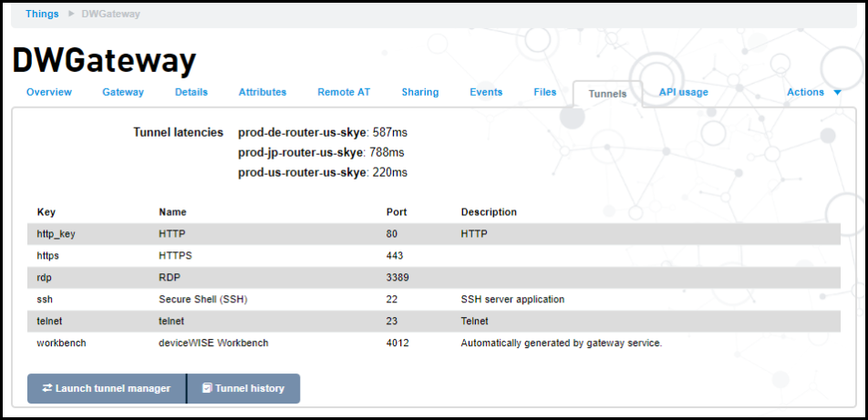The width and height of the screenshot is (868, 420).
Task: Click the Name column header
Action: 172,212
